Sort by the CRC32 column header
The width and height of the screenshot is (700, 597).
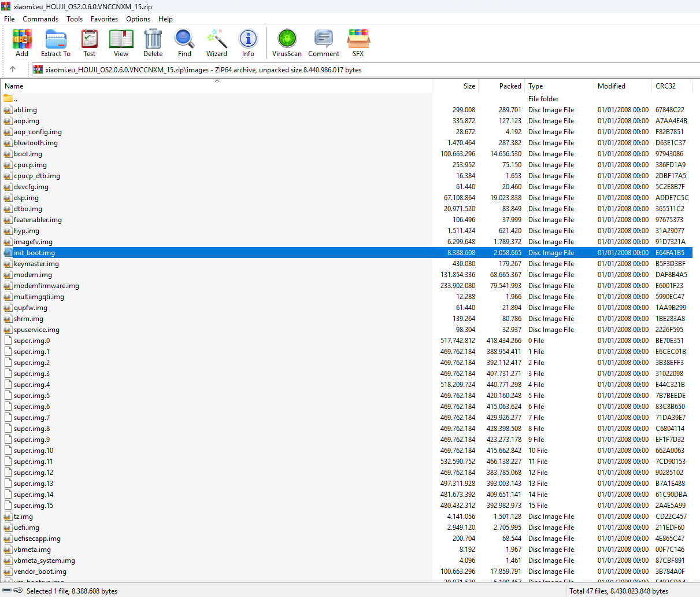[672, 86]
